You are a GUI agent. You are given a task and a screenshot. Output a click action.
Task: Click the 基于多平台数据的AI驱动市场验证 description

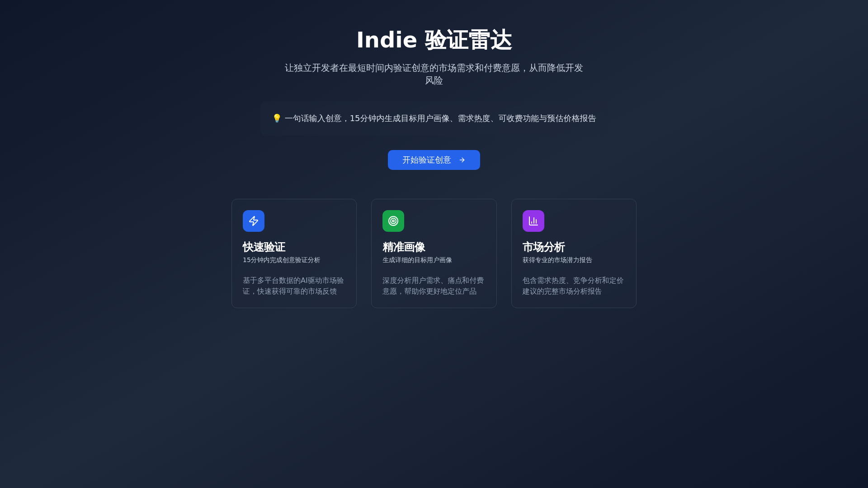tap(293, 286)
